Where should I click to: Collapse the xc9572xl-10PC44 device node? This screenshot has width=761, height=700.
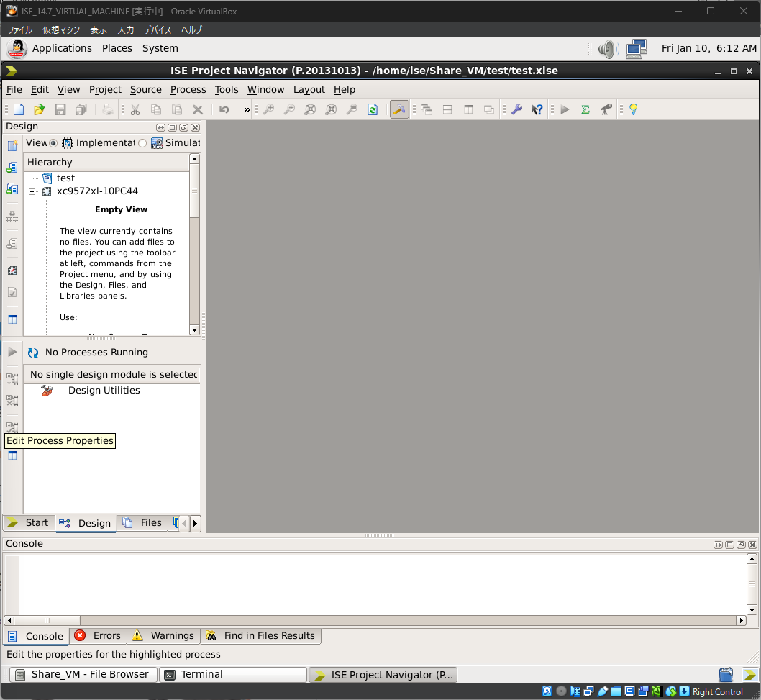(32, 191)
